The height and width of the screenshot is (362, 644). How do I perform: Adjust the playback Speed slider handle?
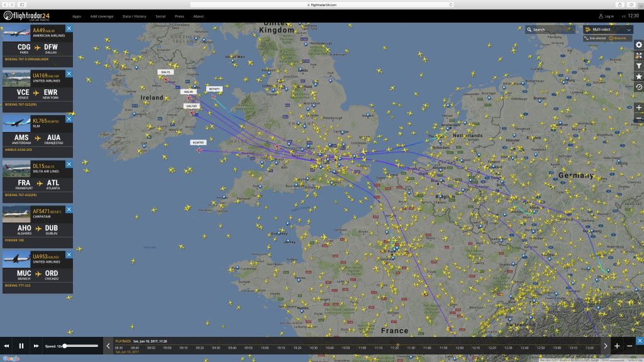(65, 346)
